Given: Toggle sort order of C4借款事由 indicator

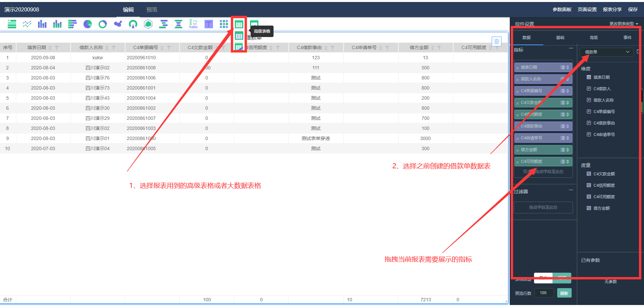Looking at the screenshot, I should tap(568, 126).
